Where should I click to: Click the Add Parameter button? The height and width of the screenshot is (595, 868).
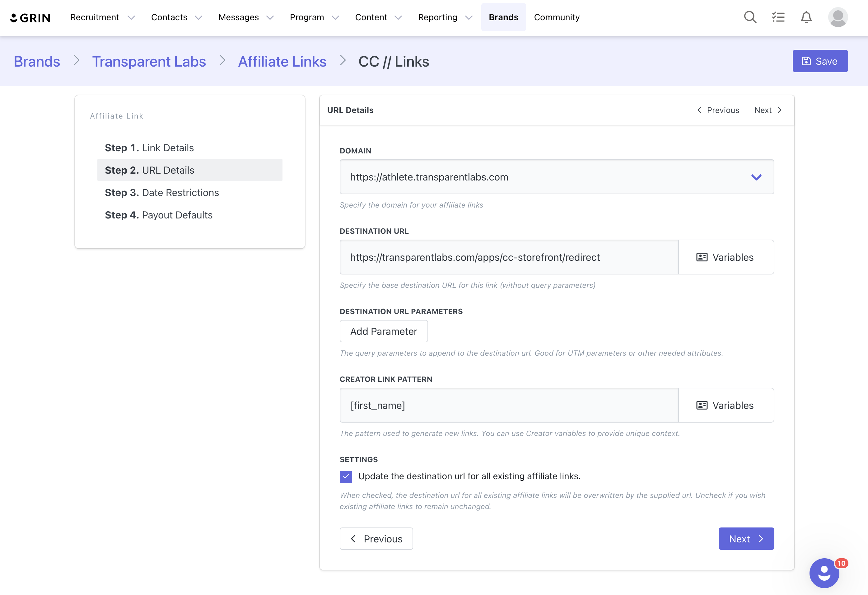(384, 331)
